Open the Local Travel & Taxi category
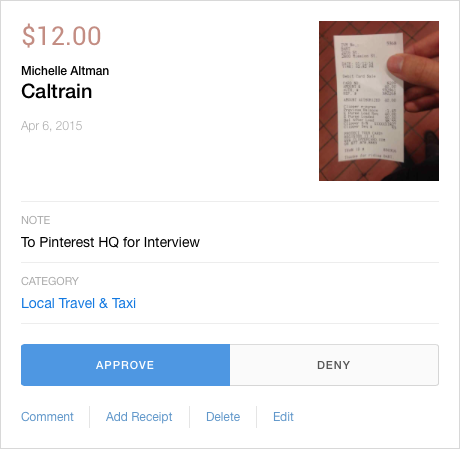460x449 pixels. pyautogui.click(x=78, y=303)
